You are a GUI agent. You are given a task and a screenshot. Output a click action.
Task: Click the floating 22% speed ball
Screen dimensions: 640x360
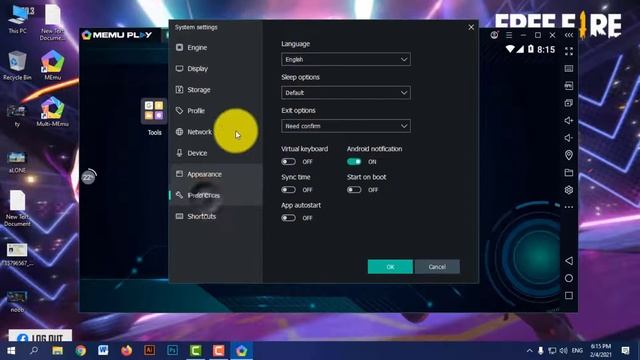(89, 177)
